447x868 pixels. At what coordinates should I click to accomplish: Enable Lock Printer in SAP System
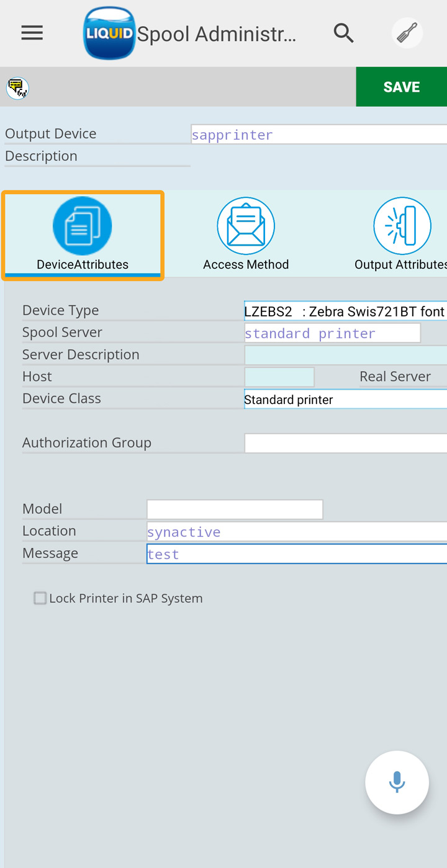click(40, 598)
